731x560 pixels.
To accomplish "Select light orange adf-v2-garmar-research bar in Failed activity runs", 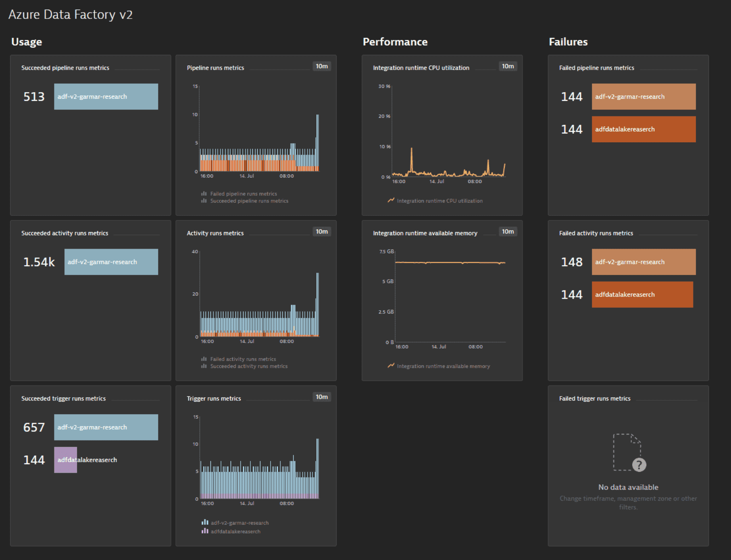I will [x=644, y=262].
